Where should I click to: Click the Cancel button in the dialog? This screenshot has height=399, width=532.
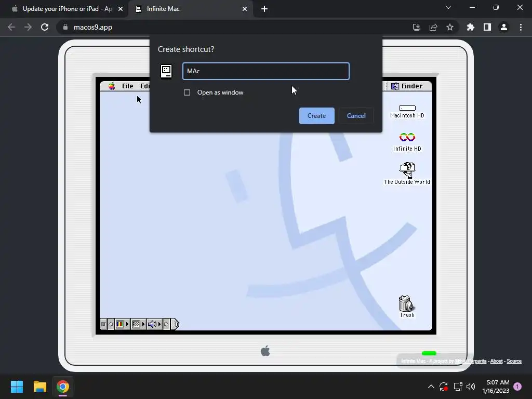click(x=356, y=116)
